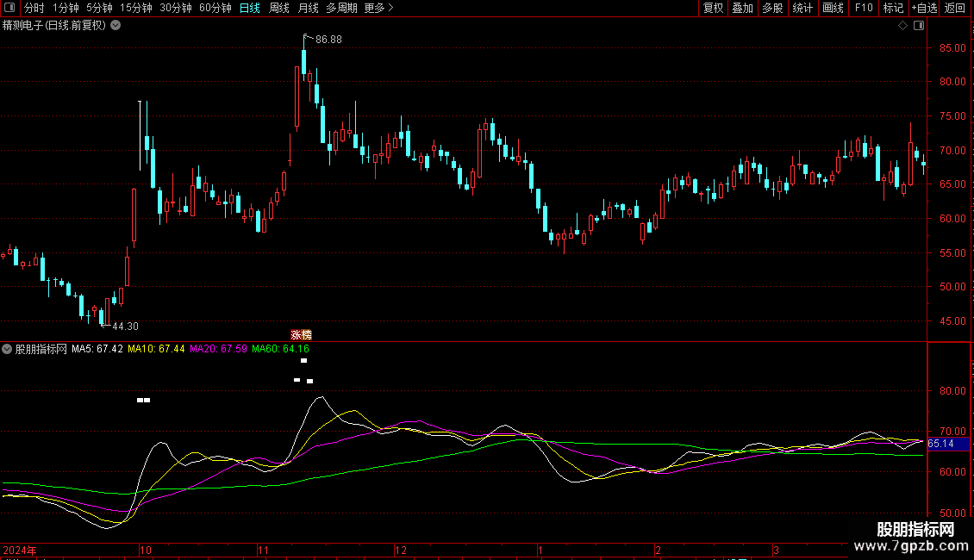This screenshot has width=974, height=560.
Task: Toggle the 复权 price adjustment option
Action: pos(713,8)
